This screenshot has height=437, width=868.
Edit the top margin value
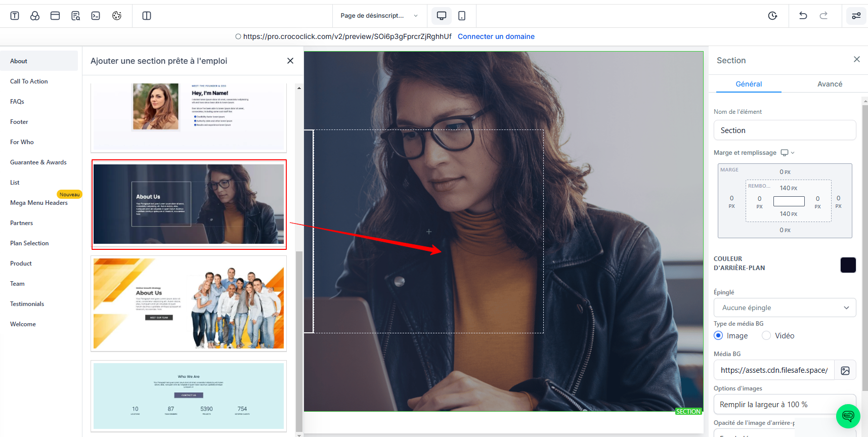[785, 172]
